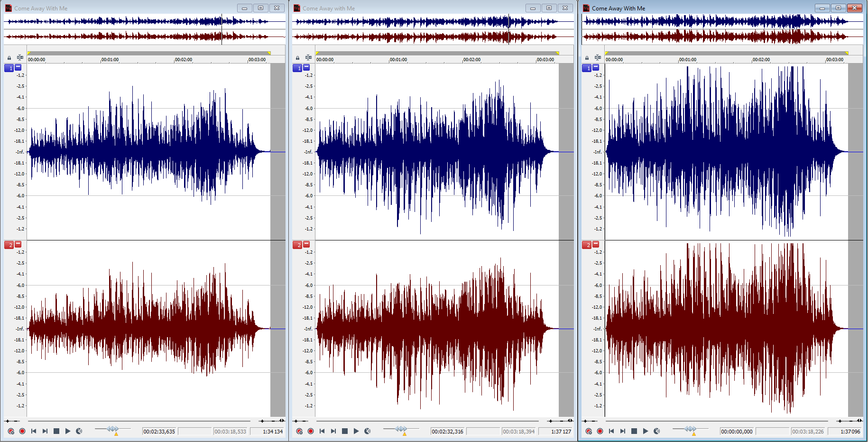868x442 pixels.
Task: Click the playback rate slider in middle window
Action: coord(401,429)
